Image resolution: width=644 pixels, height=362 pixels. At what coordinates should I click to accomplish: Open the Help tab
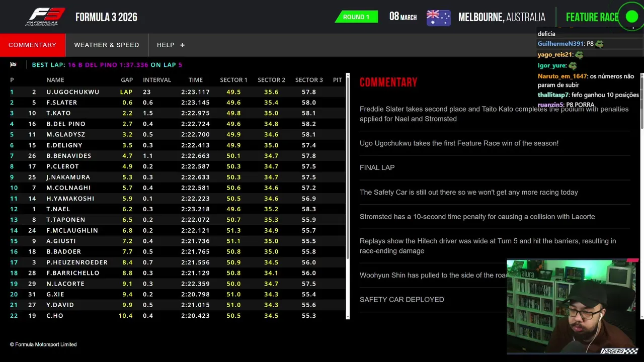coord(171,45)
